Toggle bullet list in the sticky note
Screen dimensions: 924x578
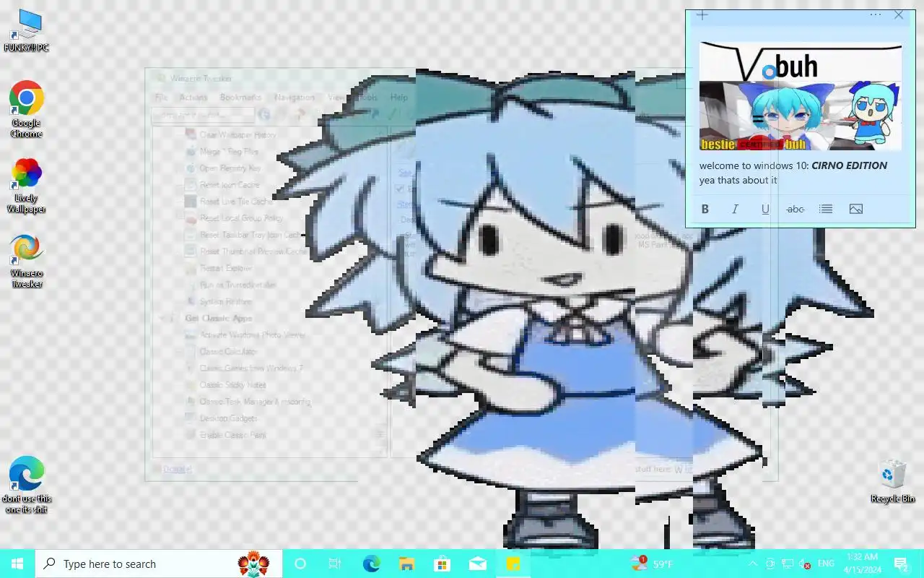pos(826,209)
